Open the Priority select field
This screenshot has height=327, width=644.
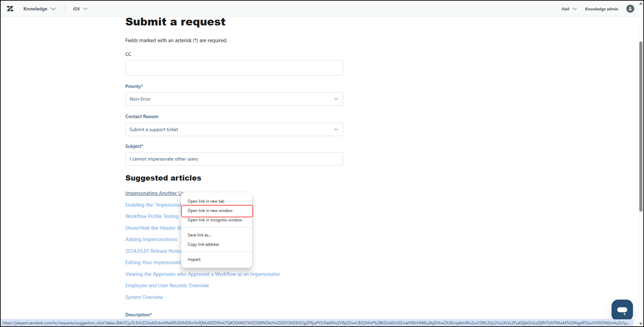point(234,99)
